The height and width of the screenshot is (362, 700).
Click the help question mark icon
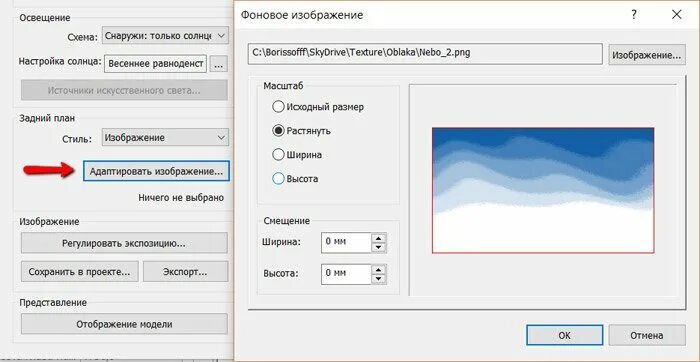click(633, 15)
